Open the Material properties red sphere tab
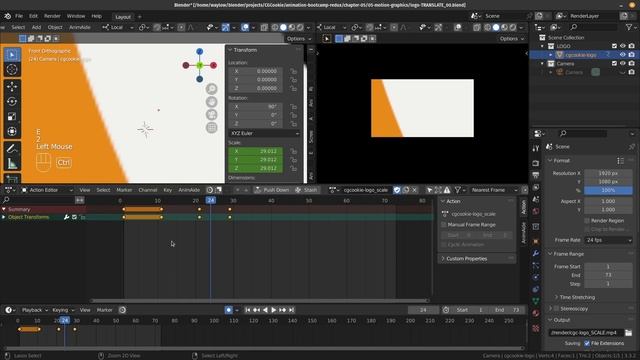This screenshot has width=640, height=360. pyautogui.click(x=536, y=313)
